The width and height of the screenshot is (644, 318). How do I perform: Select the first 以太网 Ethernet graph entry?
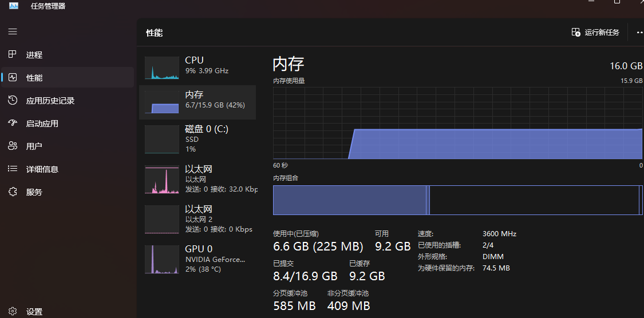tap(197, 179)
